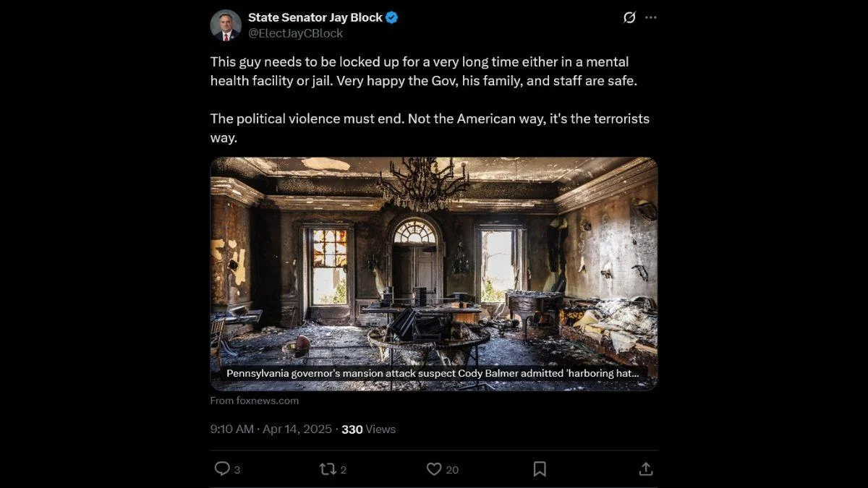Open the @ElectJayCBlock handle link

coord(296,33)
